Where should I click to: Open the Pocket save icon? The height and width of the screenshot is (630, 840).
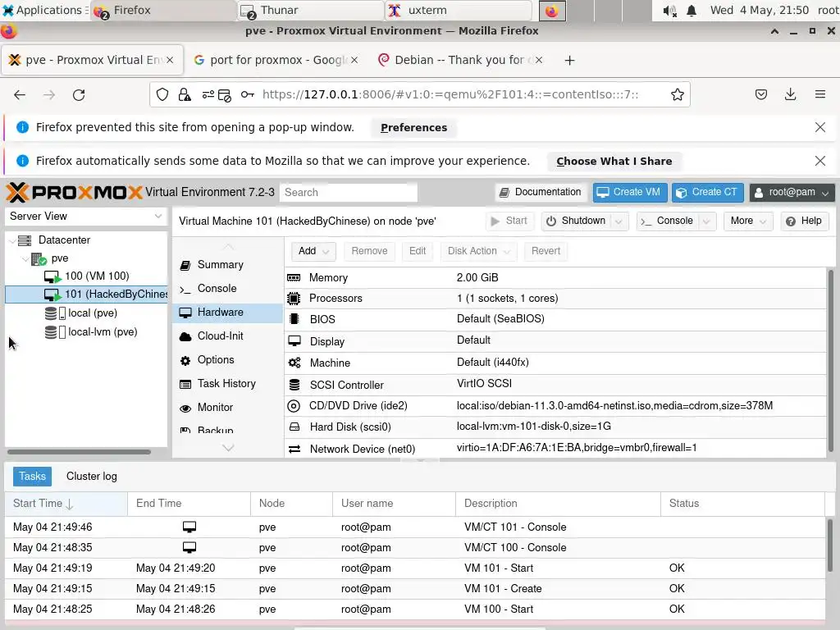(760, 95)
